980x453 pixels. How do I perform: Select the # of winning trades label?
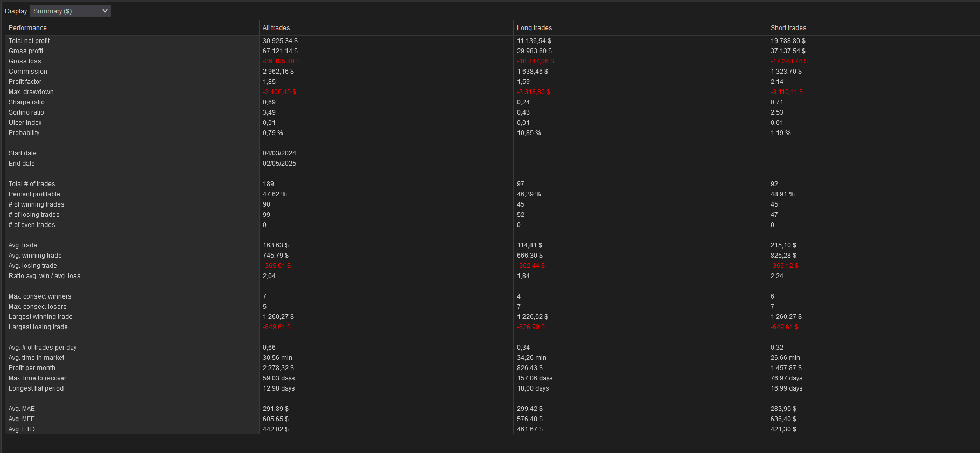tap(36, 204)
